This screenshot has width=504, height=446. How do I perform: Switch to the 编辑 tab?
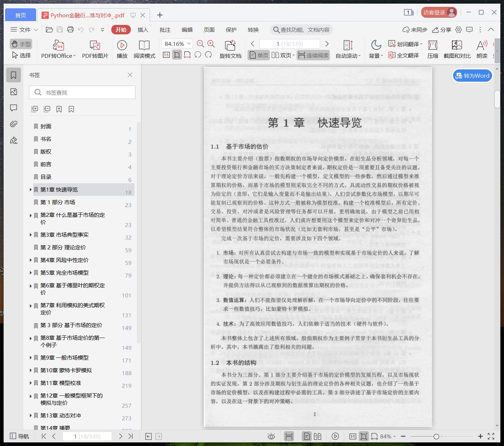pos(187,30)
